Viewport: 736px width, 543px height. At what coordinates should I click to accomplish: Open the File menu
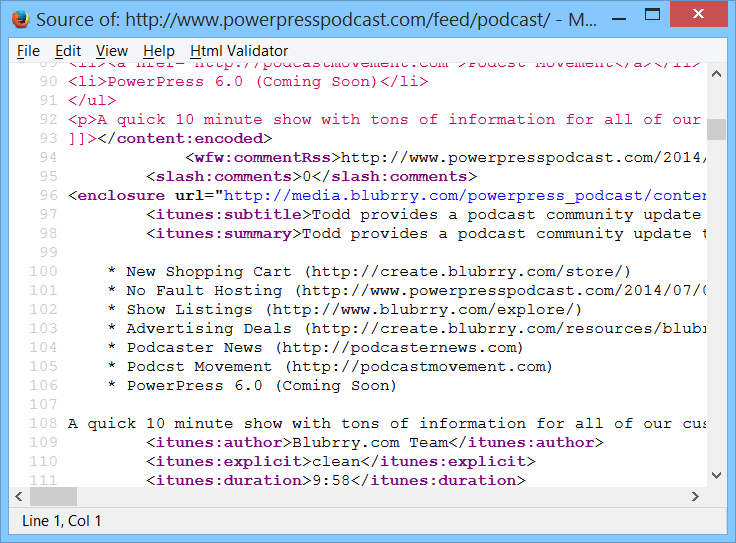28,51
